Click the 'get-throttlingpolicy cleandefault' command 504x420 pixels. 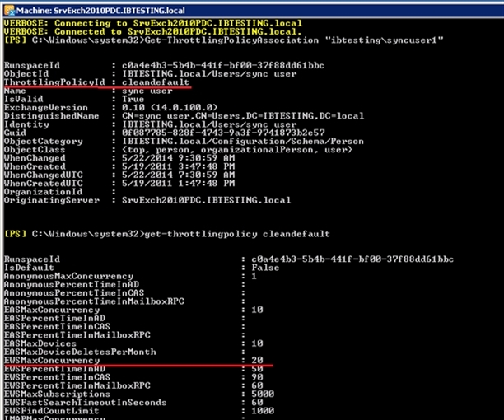pos(237,234)
